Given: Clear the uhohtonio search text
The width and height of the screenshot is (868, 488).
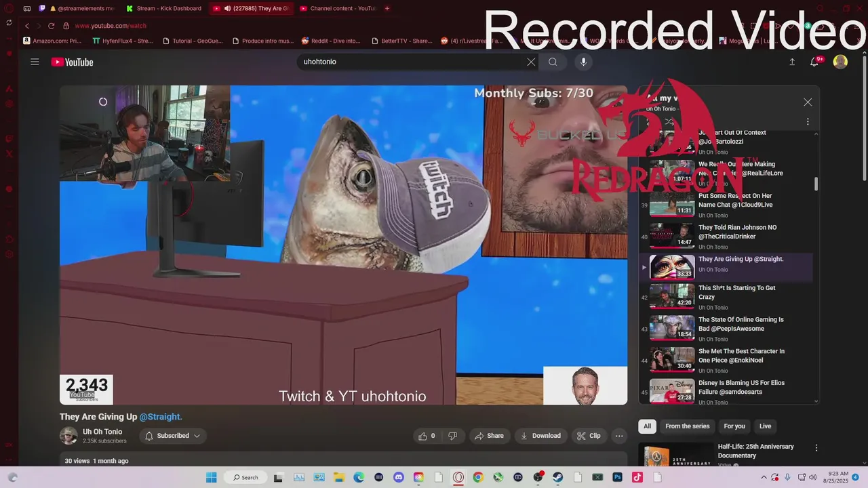Looking at the screenshot, I should click(x=531, y=62).
